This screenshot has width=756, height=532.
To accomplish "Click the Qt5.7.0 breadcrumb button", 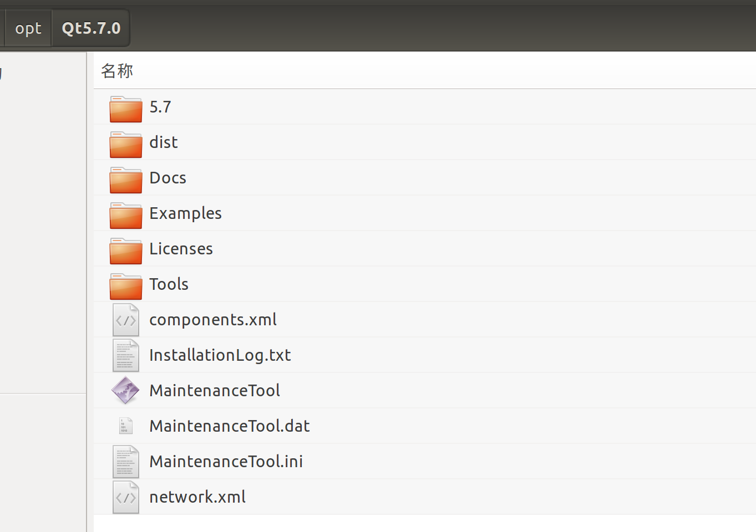I will point(91,28).
